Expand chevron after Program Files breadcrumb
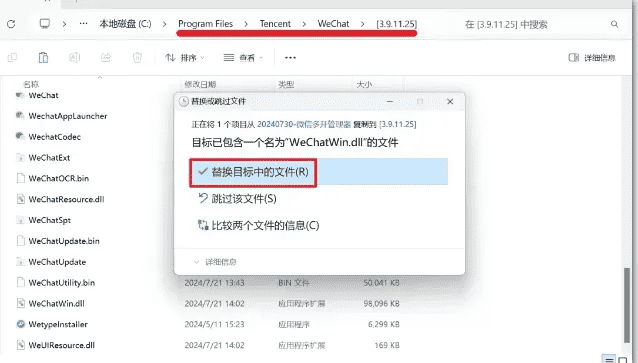 (246, 24)
